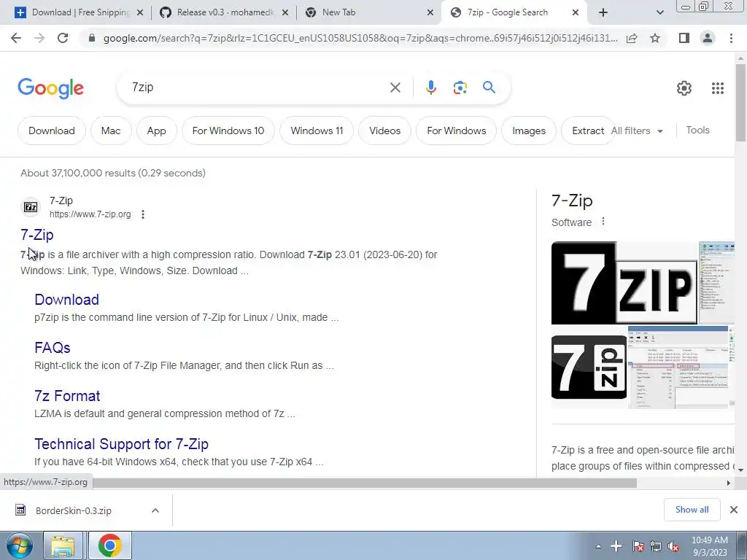Open Google quick settings gear

pyautogui.click(x=684, y=88)
